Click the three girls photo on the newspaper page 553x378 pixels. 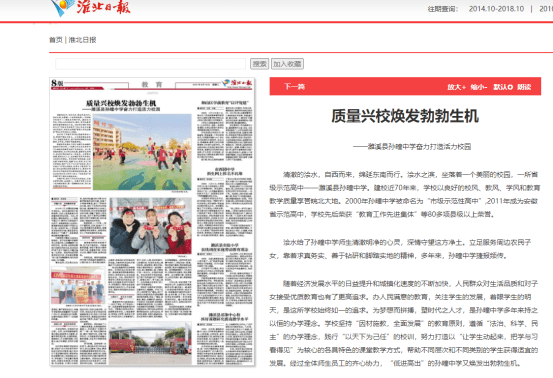click(x=151, y=226)
